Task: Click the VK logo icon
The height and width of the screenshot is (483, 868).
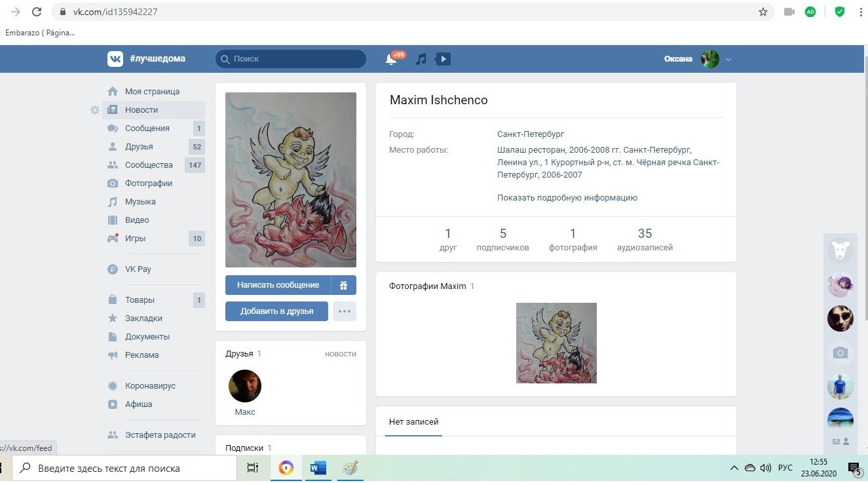Action: pyautogui.click(x=115, y=59)
